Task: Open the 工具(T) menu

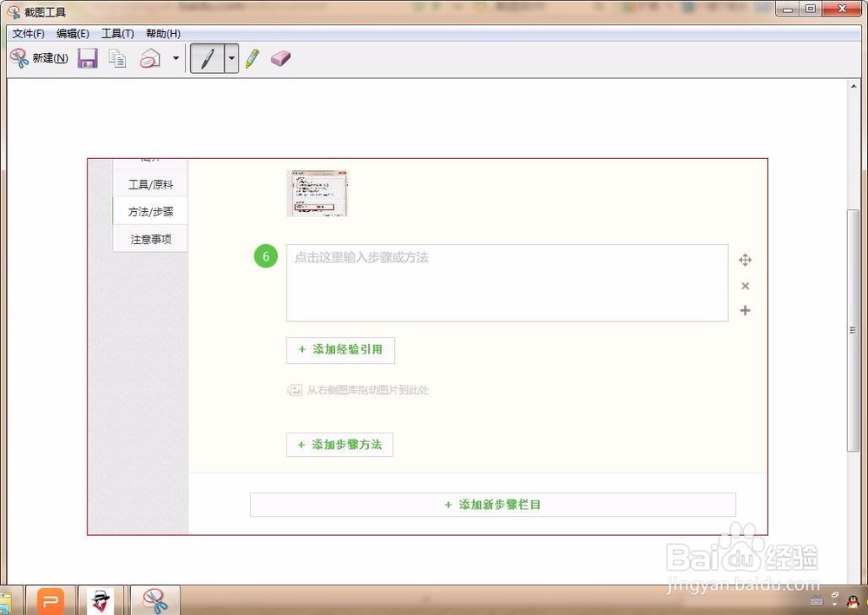Action: tap(117, 33)
